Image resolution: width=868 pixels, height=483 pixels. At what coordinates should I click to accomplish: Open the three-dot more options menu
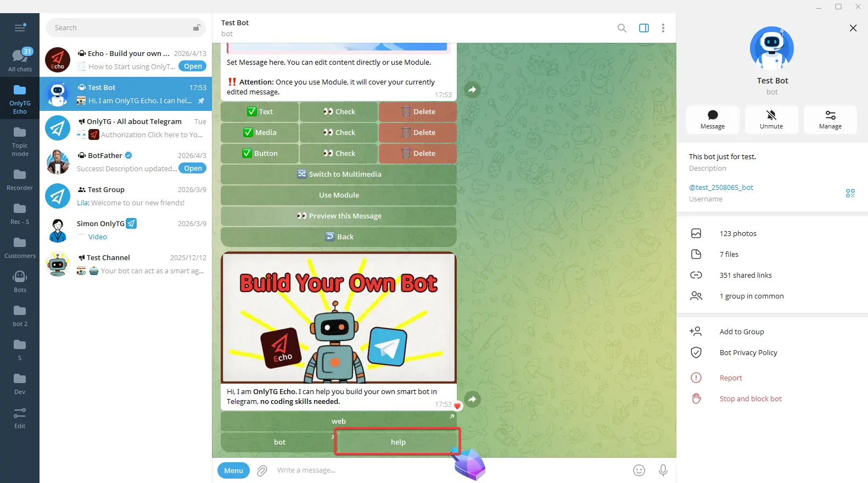[x=663, y=28]
